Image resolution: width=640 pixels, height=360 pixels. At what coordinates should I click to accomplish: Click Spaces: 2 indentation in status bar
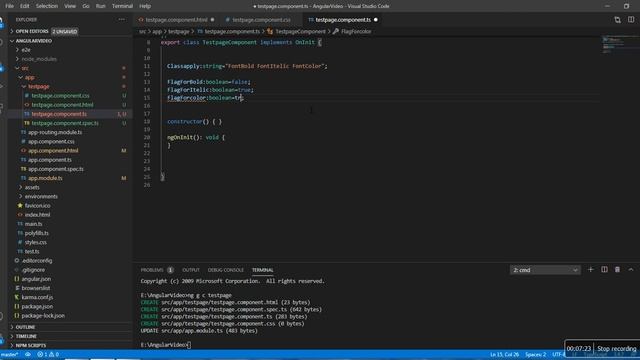[x=536, y=354]
